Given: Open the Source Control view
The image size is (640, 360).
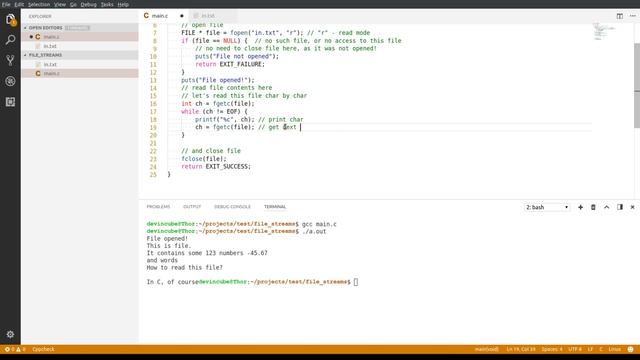Looking at the screenshot, I should tap(10, 60).
